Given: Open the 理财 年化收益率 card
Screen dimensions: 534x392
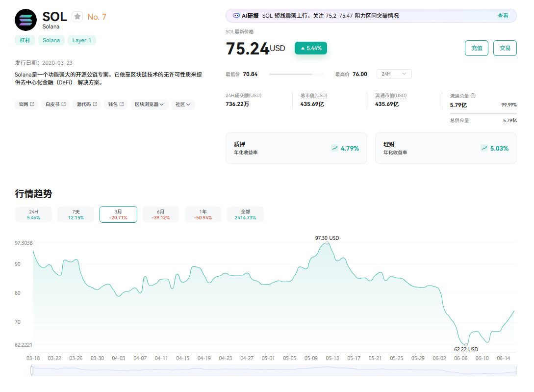Looking at the screenshot, I should (446, 148).
